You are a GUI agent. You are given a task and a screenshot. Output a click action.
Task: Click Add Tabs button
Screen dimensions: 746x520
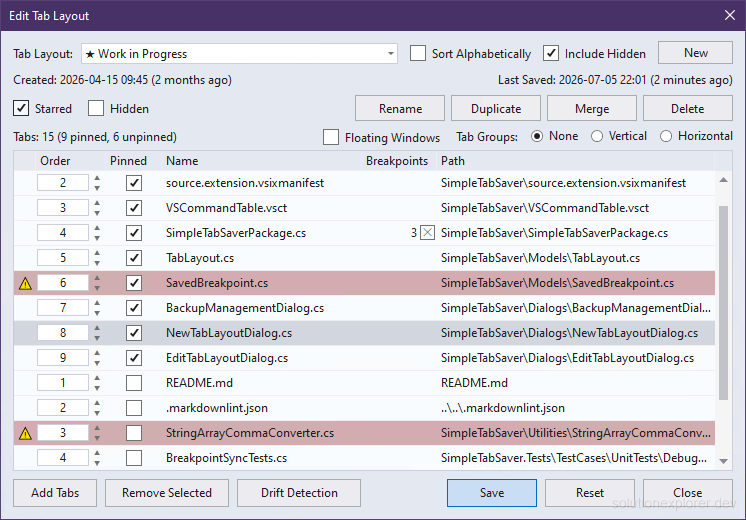(x=55, y=493)
